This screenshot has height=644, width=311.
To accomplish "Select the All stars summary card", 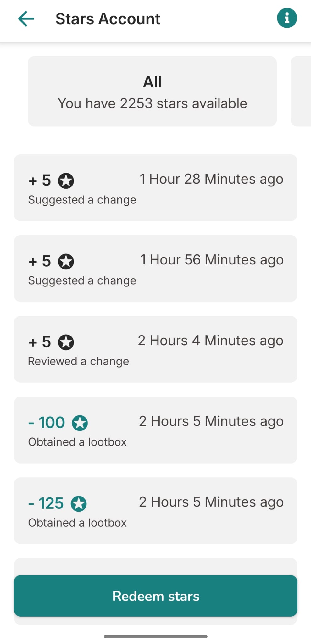I will [152, 91].
